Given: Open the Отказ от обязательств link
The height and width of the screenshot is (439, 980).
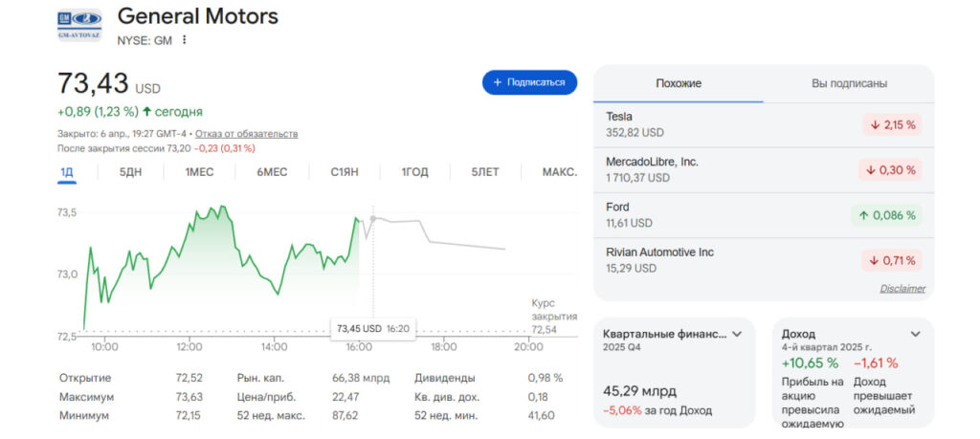Looking at the screenshot, I should click(246, 134).
